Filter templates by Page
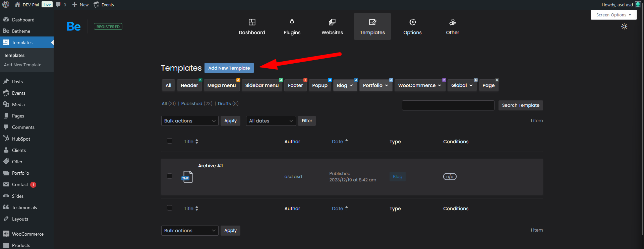This screenshot has width=644, height=249. (488, 85)
